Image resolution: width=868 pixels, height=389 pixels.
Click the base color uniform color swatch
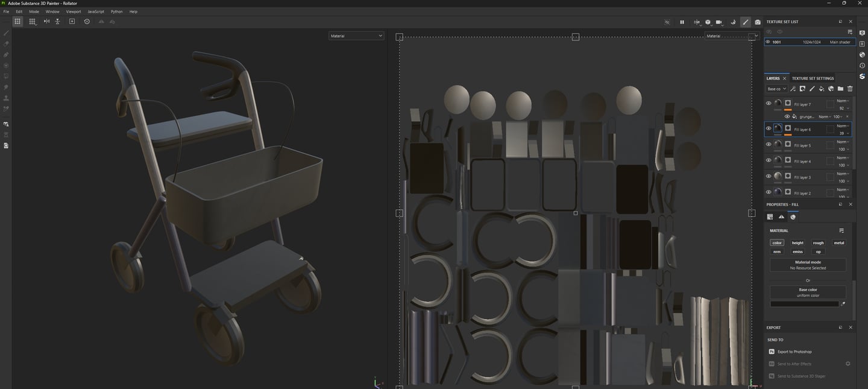(804, 304)
